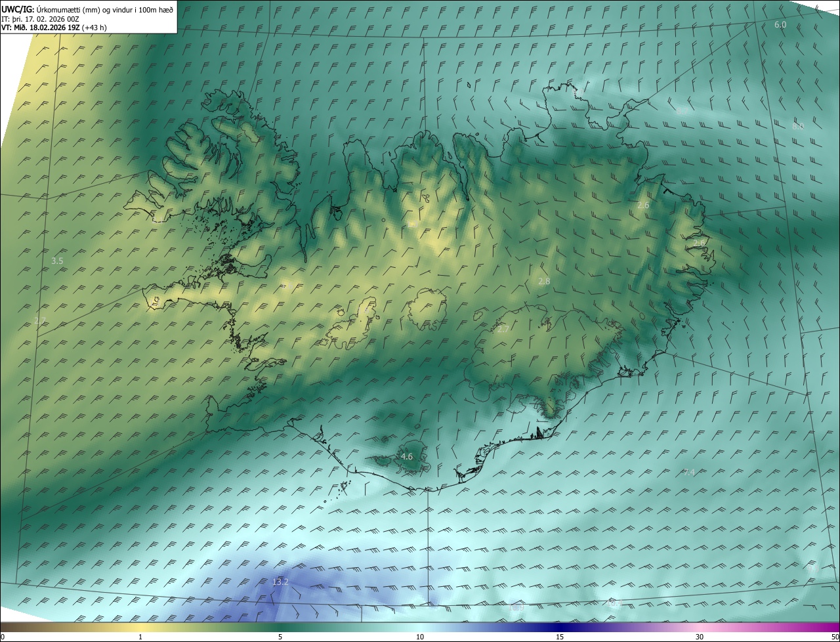Screen dimensions: 840x642
Task: Click the 10 tick label on the color scale
Action: [420, 637]
